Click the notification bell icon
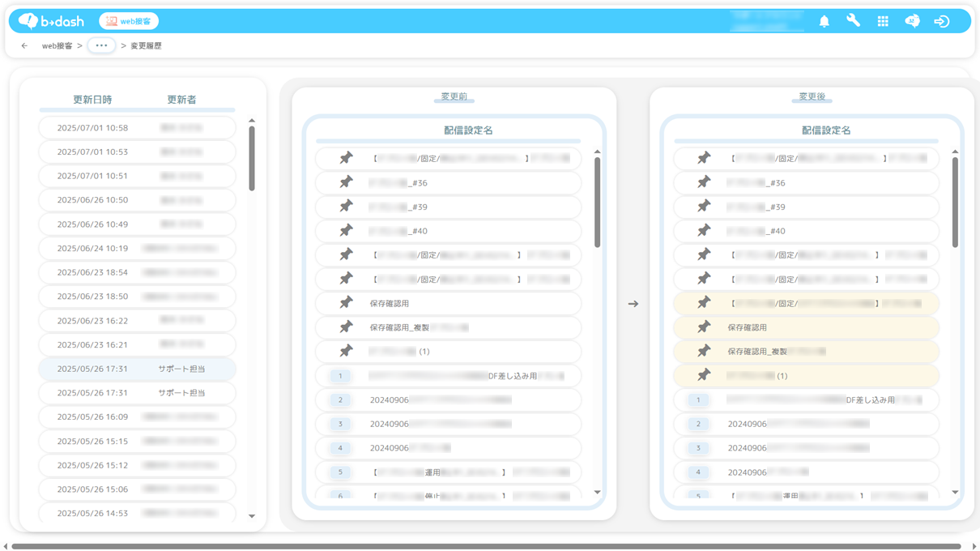The height and width of the screenshot is (551, 980). [x=824, y=22]
